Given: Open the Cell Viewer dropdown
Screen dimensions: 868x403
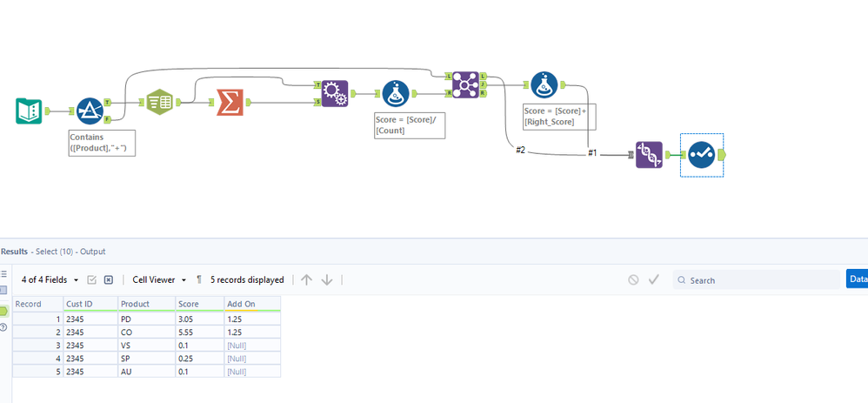Looking at the screenshot, I should [159, 280].
